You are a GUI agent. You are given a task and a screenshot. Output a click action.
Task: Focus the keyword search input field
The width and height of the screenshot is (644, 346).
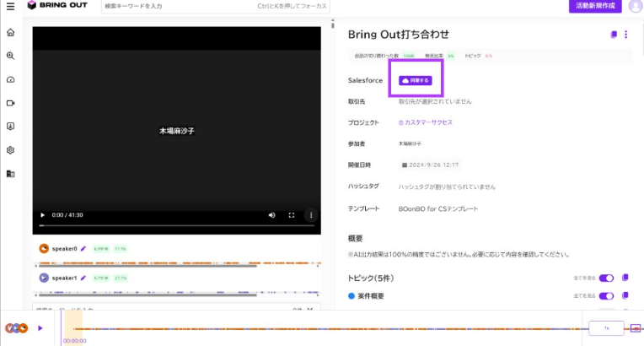216,6
